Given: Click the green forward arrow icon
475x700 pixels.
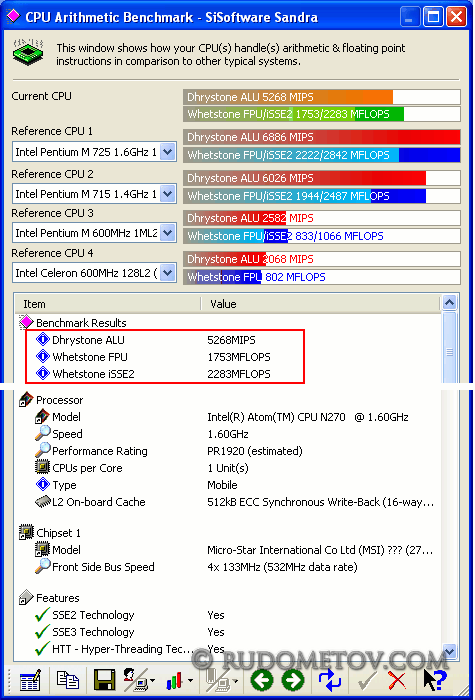Looking at the screenshot, I should (x=293, y=680).
